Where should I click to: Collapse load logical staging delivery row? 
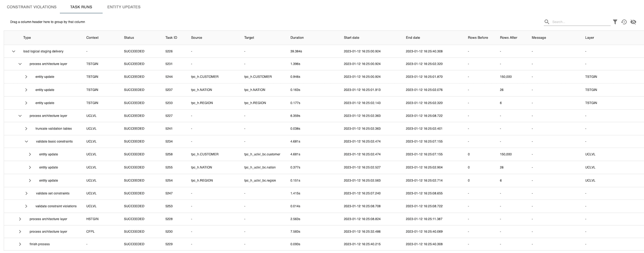tap(14, 51)
